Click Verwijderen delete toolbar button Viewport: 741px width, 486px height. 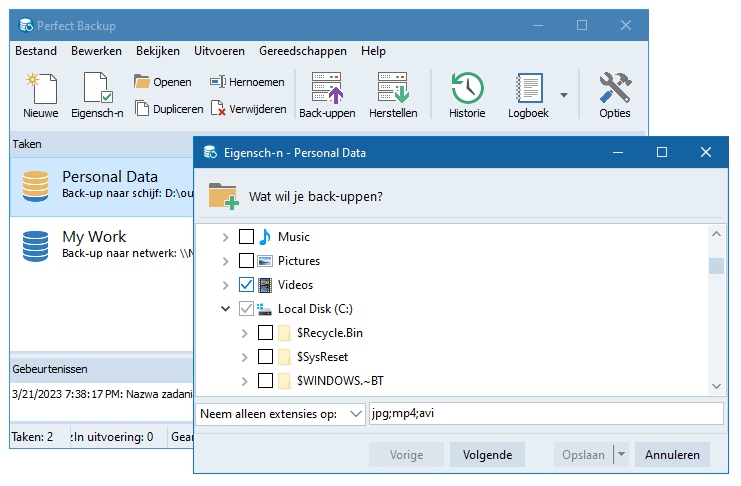coord(249,109)
